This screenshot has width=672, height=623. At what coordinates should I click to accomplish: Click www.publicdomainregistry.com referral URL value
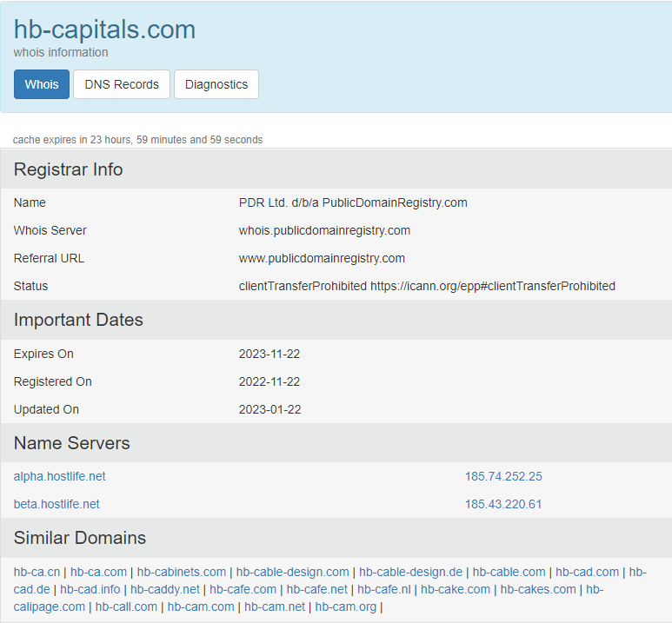(322, 258)
